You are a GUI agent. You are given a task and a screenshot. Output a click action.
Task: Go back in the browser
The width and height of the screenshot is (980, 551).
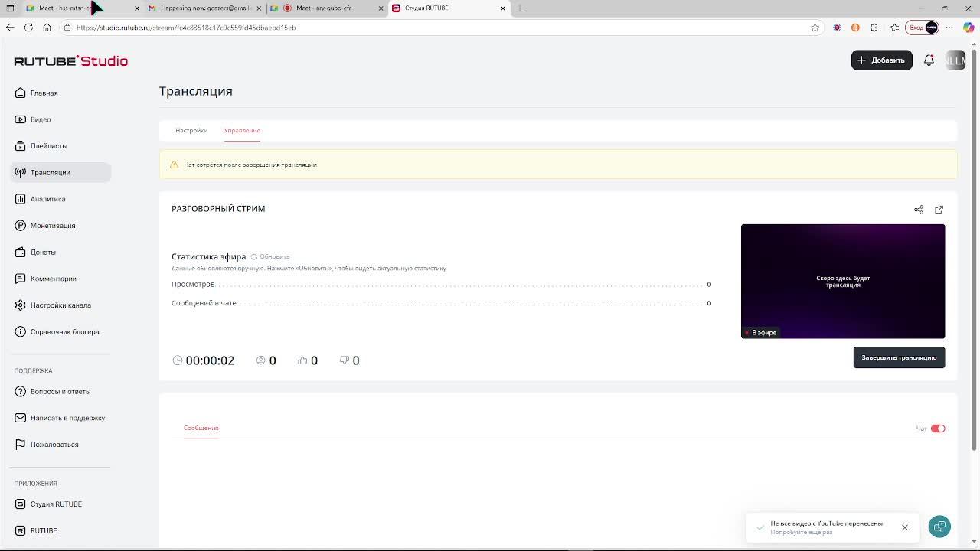pyautogui.click(x=10, y=28)
